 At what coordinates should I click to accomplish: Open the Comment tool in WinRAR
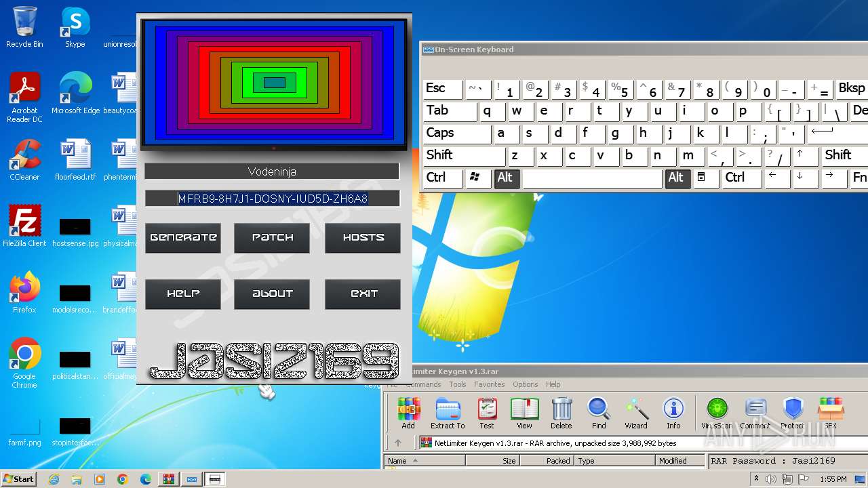pyautogui.click(x=755, y=413)
